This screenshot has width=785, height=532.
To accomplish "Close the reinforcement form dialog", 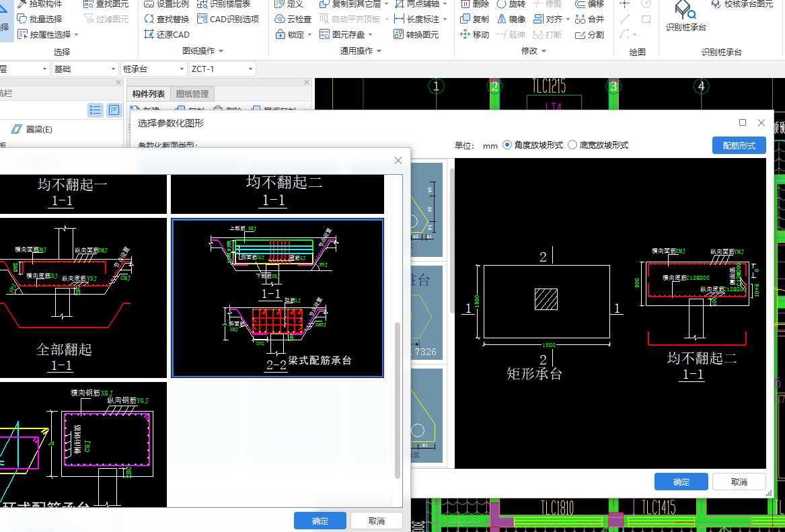I will coord(398,160).
